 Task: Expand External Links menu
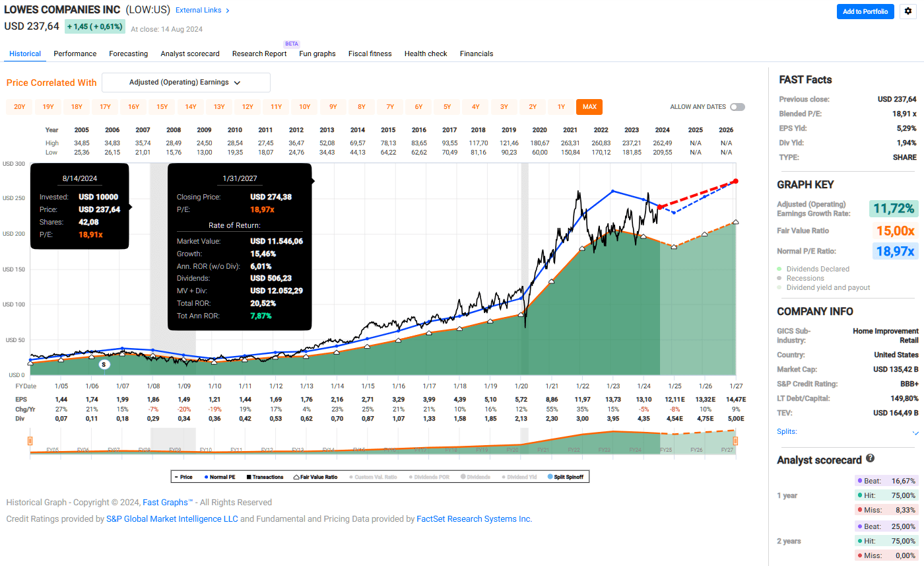tap(203, 10)
